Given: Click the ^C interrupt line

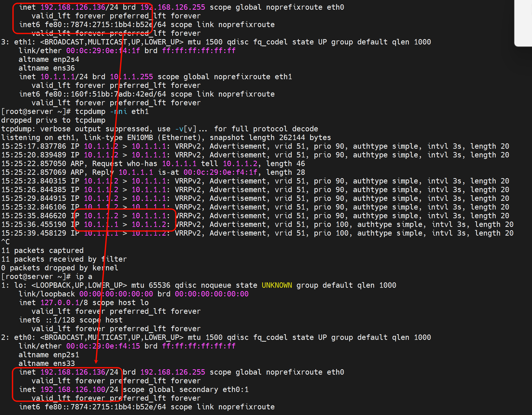Looking at the screenshot, I should click(6, 242).
